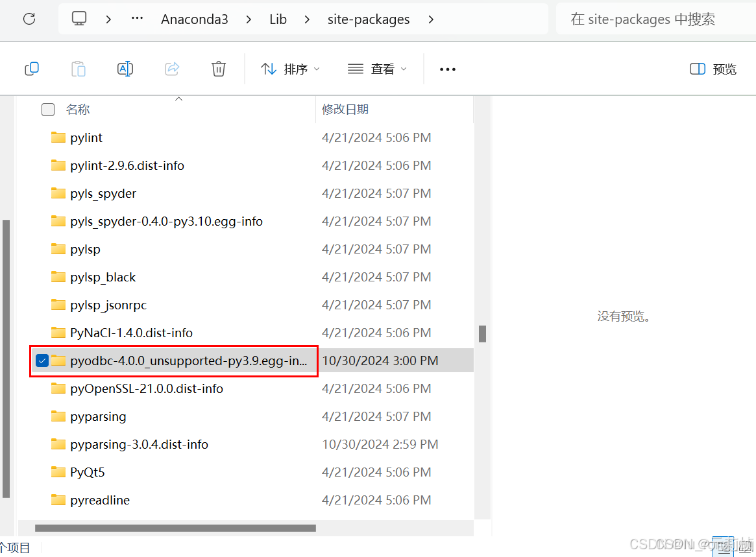
Task: Click the navigation pane vertical scrollbar
Action: [6, 359]
